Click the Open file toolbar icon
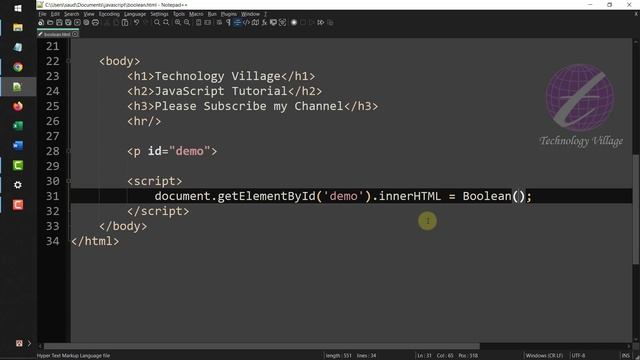The width and height of the screenshot is (640, 360). [50, 22]
